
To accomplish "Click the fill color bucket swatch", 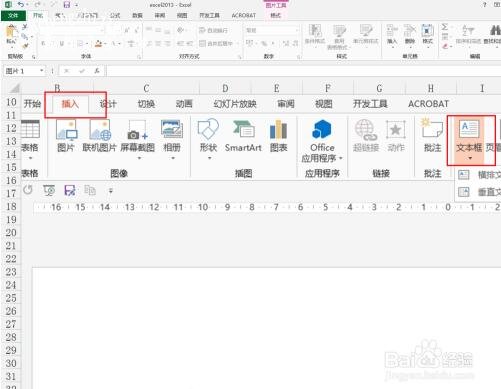I will [x=98, y=44].
